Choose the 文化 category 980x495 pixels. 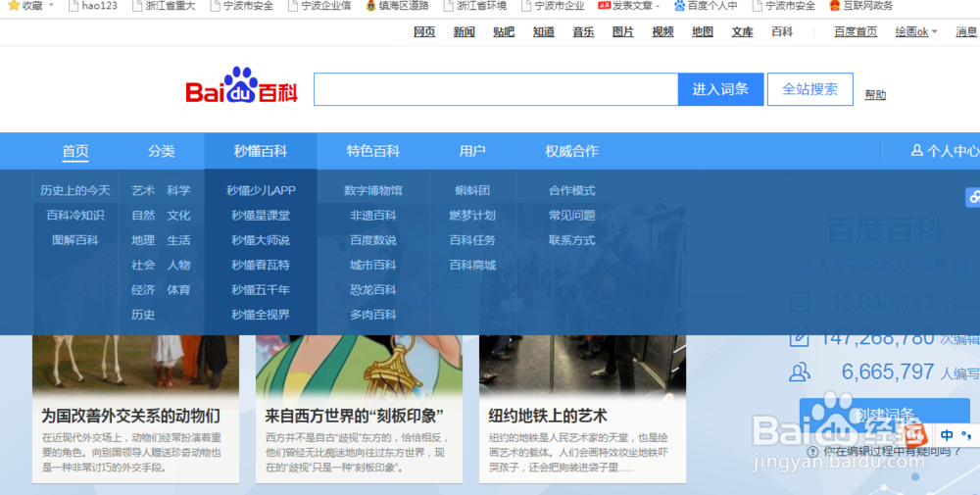[x=178, y=215]
